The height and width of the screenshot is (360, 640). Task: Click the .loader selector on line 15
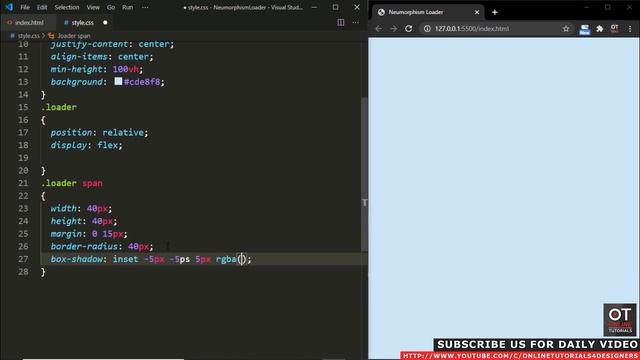[x=59, y=107]
